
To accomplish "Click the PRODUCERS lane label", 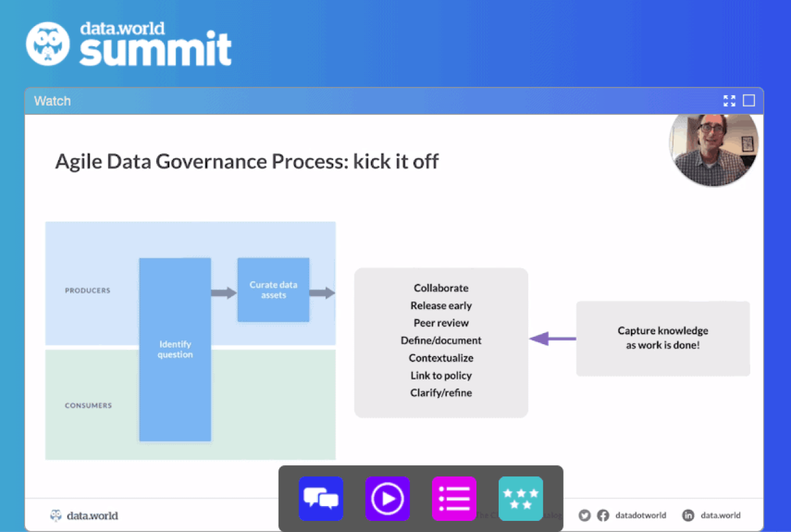I will point(88,290).
